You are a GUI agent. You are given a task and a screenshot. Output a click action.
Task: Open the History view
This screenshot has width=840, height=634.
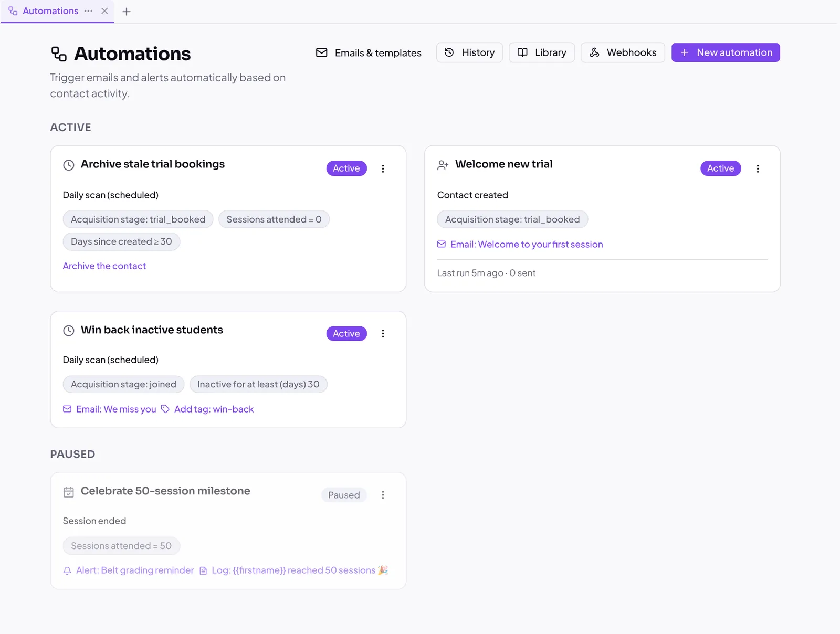click(x=469, y=52)
